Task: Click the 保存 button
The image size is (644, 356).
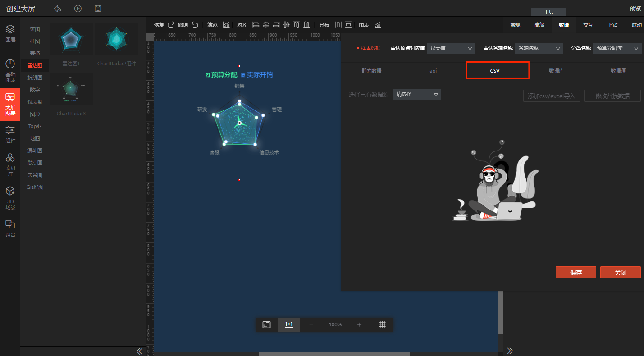Action: (575, 273)
